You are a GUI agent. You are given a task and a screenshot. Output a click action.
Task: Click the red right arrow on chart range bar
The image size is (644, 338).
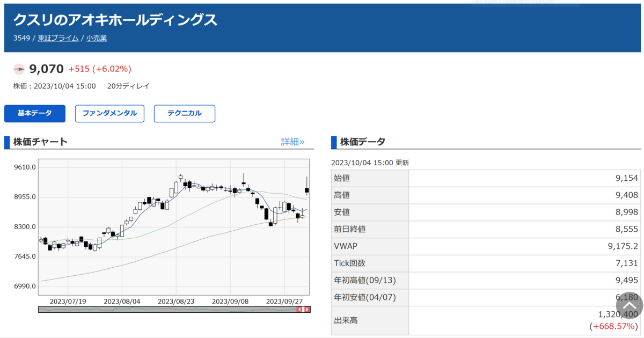point(307,310)
